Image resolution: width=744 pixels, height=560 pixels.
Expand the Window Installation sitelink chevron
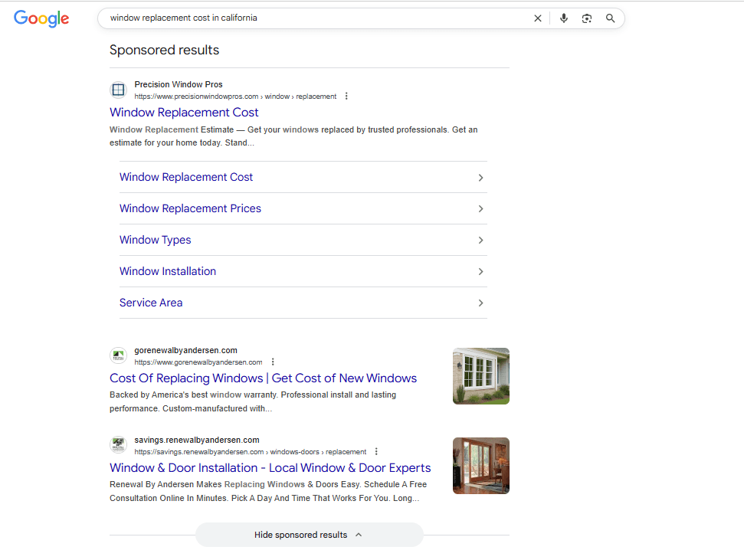click(480, 271)
